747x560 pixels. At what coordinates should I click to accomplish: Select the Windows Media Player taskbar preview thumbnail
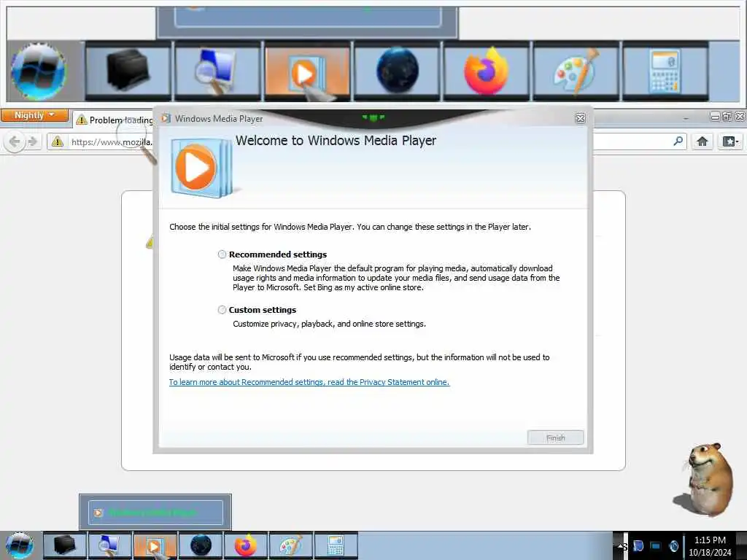pos(155,513)
